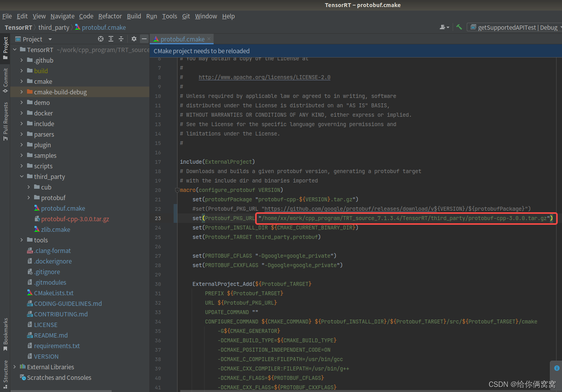Select README.md in project tree
The width and height of the screenshot is (562, 392).
51,335
